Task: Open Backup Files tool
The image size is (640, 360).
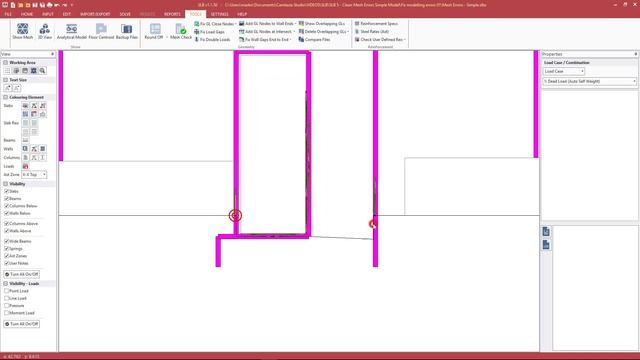Action: click(127, 31)
